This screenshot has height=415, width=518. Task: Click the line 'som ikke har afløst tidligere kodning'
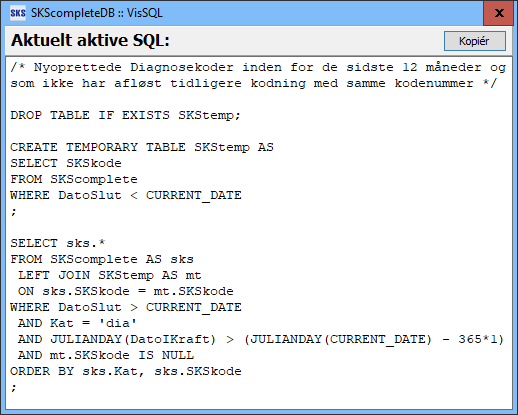(x=254, y=83)
